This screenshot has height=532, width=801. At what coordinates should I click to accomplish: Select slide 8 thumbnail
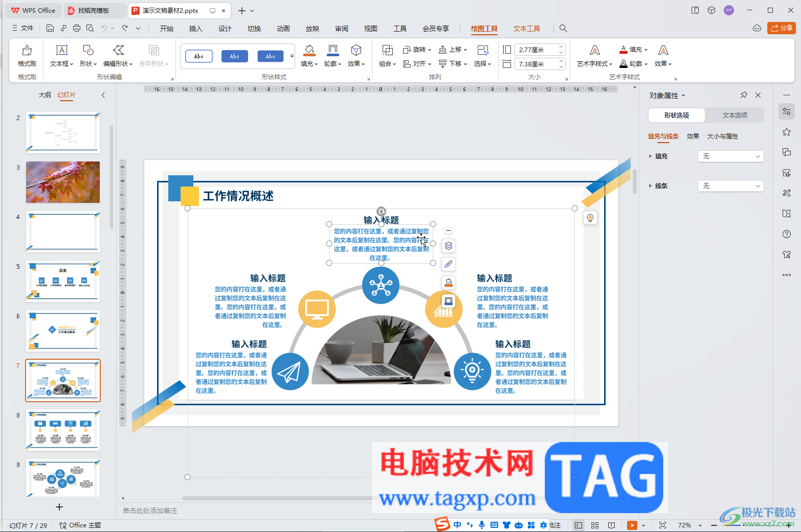click(63, 430)
